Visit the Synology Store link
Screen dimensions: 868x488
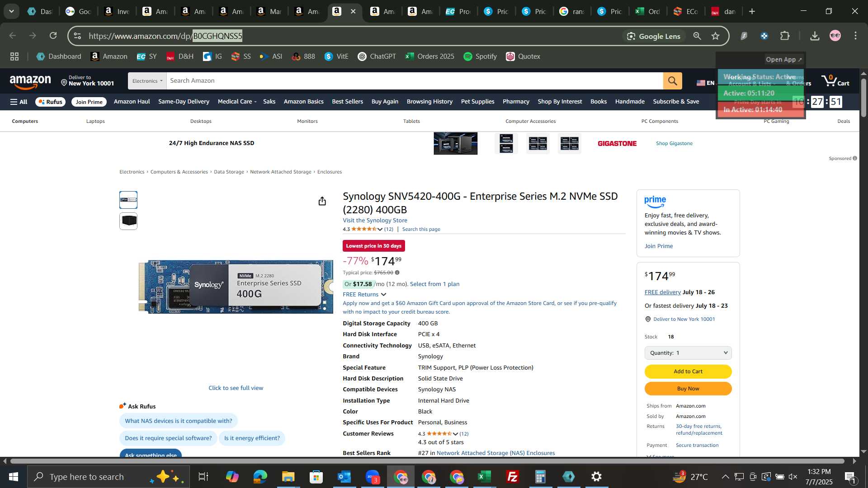click(375, 221)
